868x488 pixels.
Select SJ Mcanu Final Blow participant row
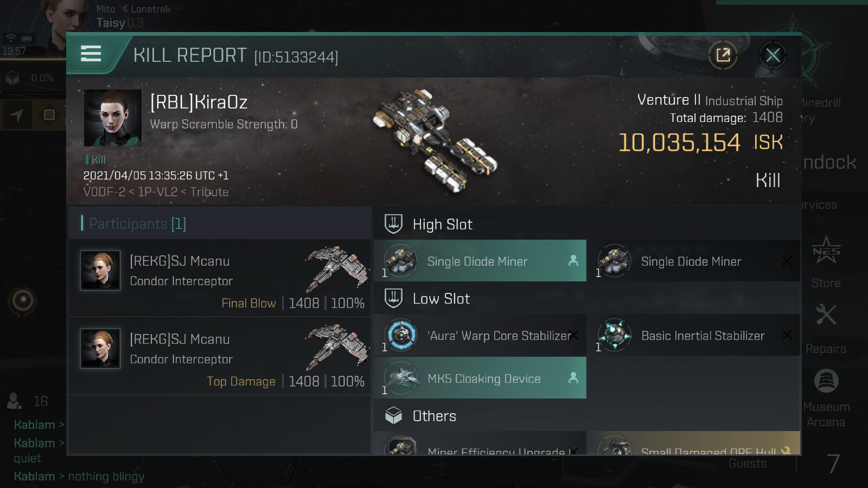(x=220, y=278)
